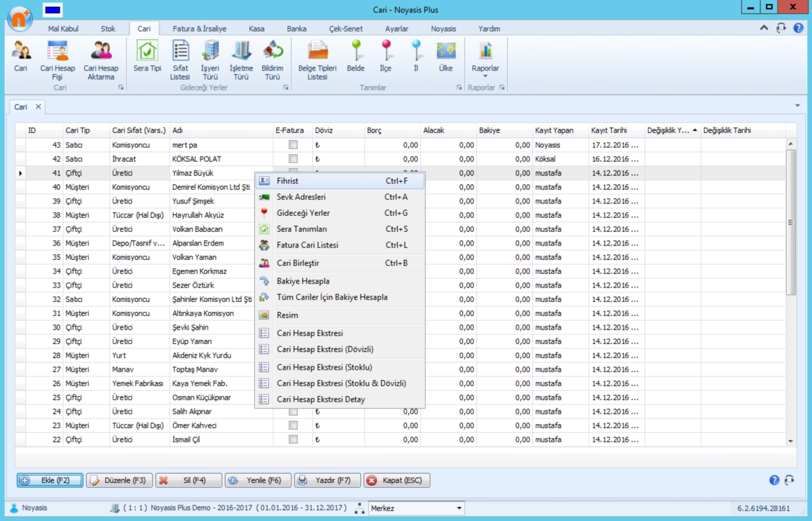Click the Noyasis application logo
The width and height of the screenshot is (812, 521).
click(20, 18)
